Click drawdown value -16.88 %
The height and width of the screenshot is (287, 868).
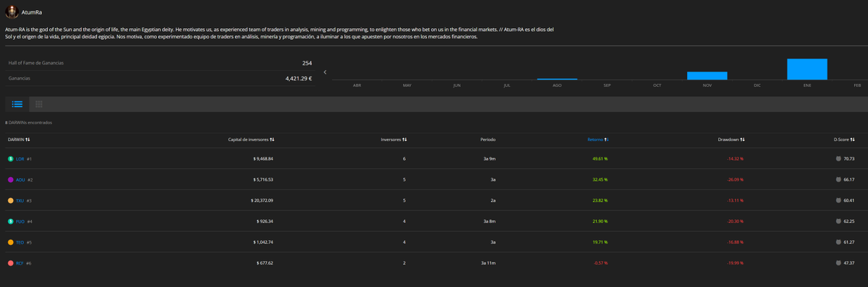point(735,242)
